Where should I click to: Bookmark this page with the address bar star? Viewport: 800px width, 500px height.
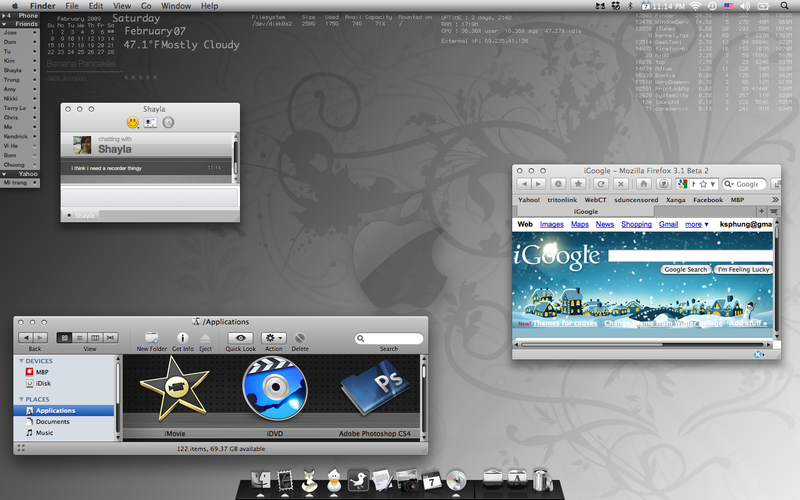coord(703,184)
